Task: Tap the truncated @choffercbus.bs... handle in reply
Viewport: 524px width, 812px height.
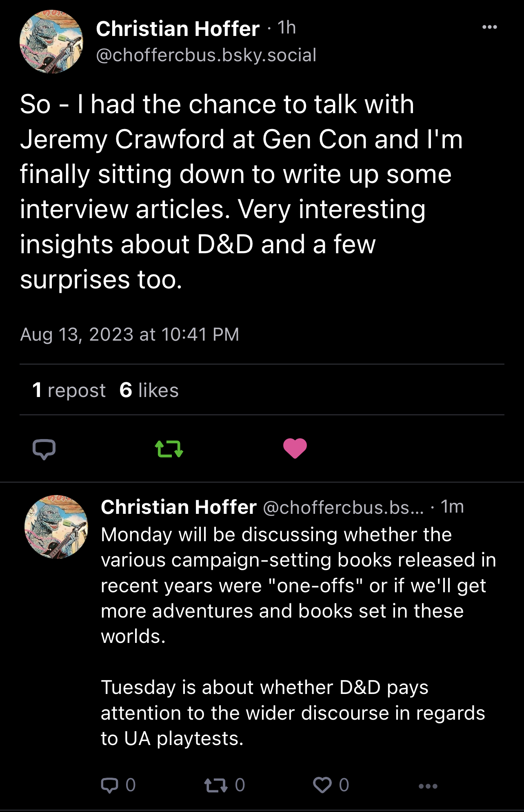Action: [x=344, y=507]
